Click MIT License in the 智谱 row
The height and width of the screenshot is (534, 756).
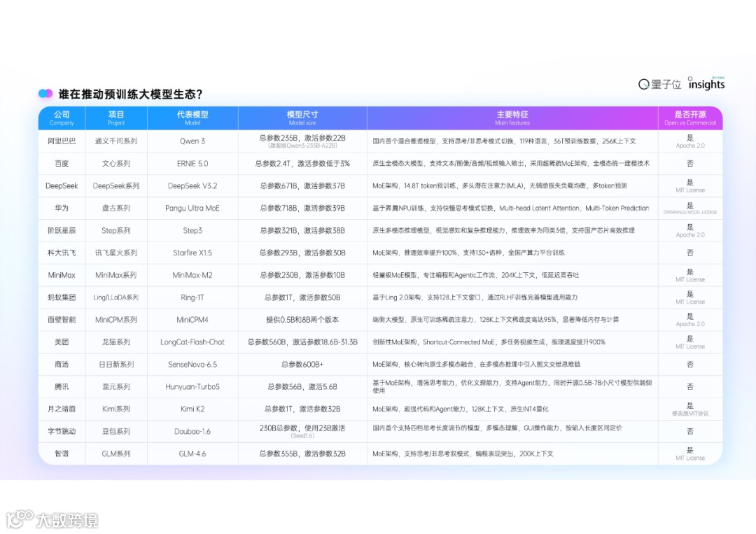(690, 458)
